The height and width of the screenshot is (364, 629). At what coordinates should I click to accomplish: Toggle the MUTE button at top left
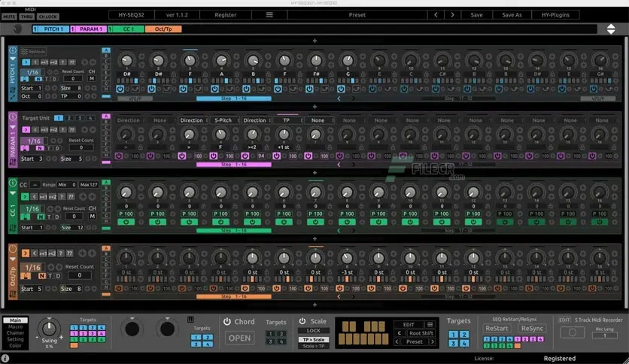(9, 17)
